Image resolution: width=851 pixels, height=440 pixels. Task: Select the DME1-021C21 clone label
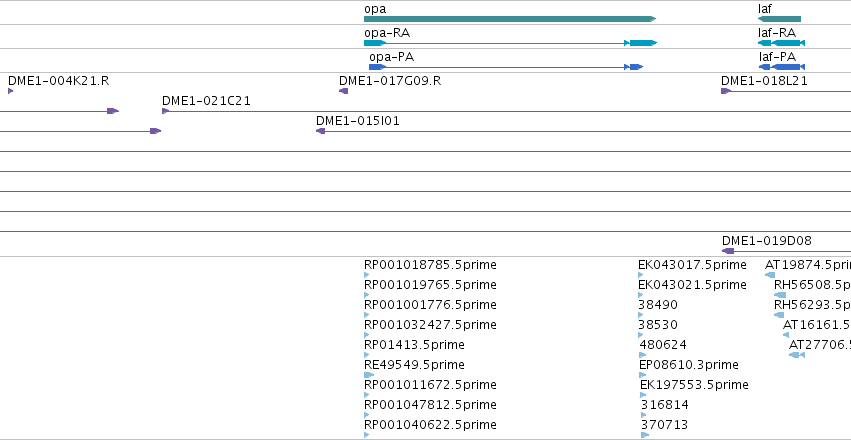206,101
